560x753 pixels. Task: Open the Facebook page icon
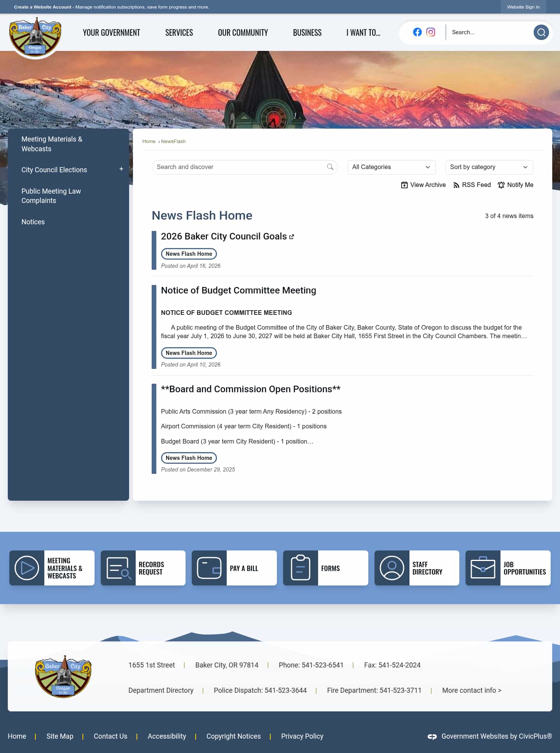[x=417, y=32]
